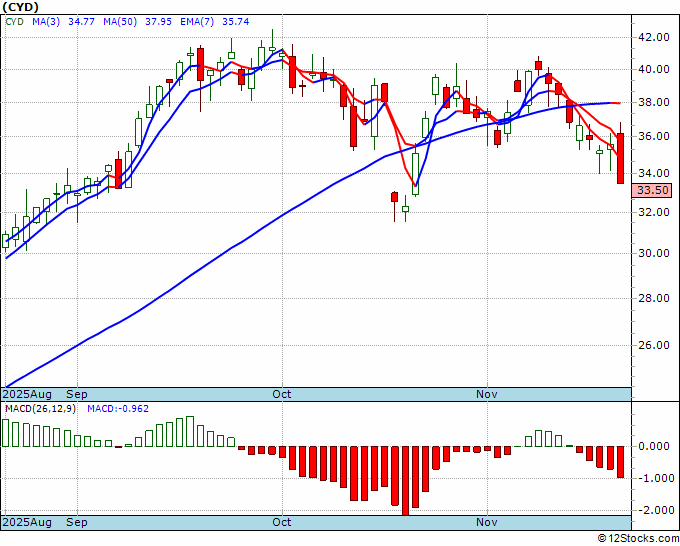Open the 12Stocks.com copyright link
The height and width of the screenshot is (546, 680).
tap(638, 539)
